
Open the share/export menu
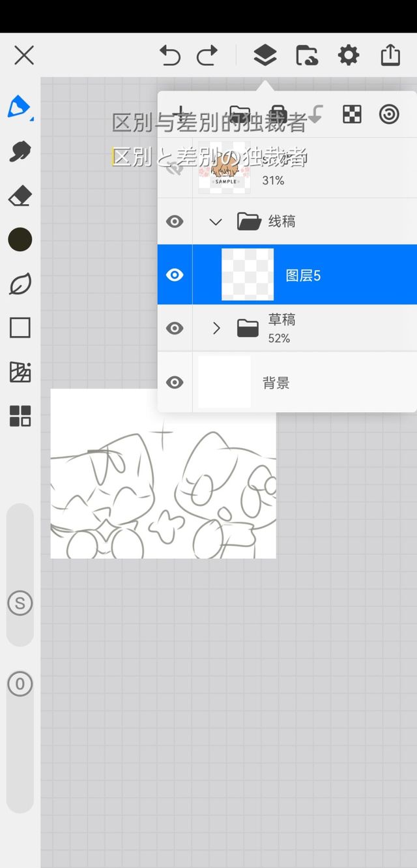tap(390, 55)
